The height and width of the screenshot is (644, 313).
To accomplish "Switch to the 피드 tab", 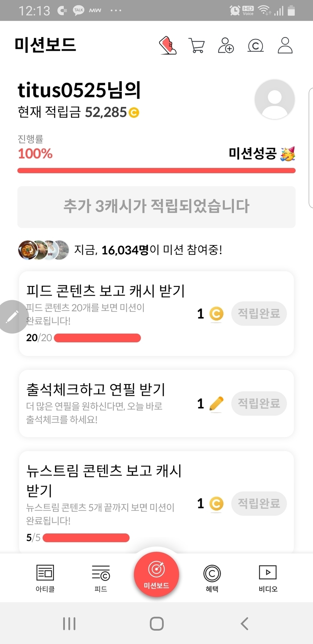I will click(101, 578).
